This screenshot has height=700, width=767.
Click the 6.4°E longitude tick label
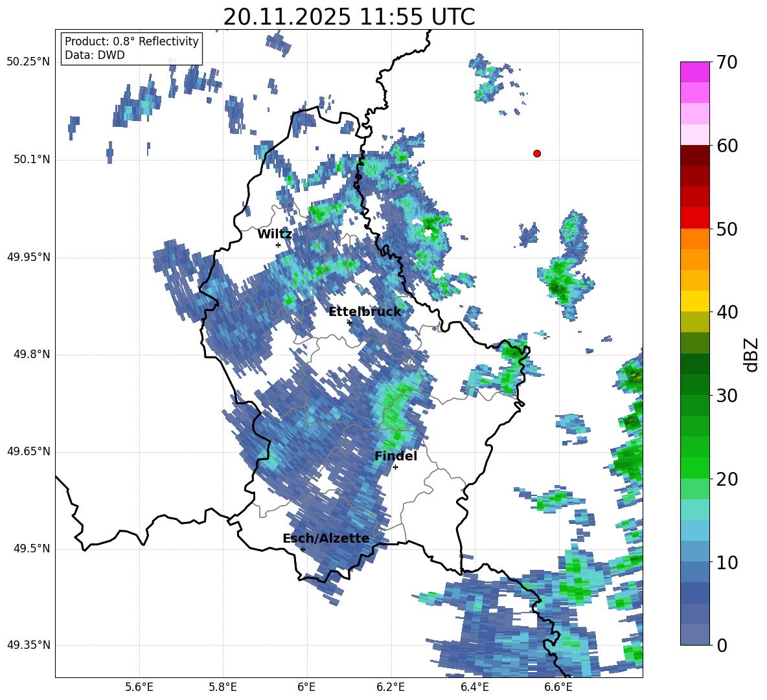point(474,687)
